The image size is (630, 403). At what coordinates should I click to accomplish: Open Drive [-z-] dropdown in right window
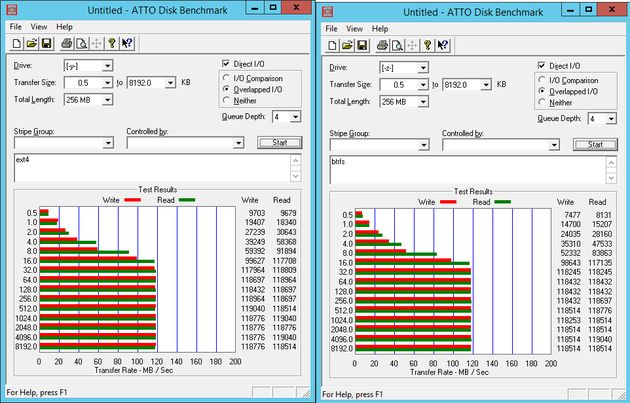pyautogui.click(x=423, y=68)
